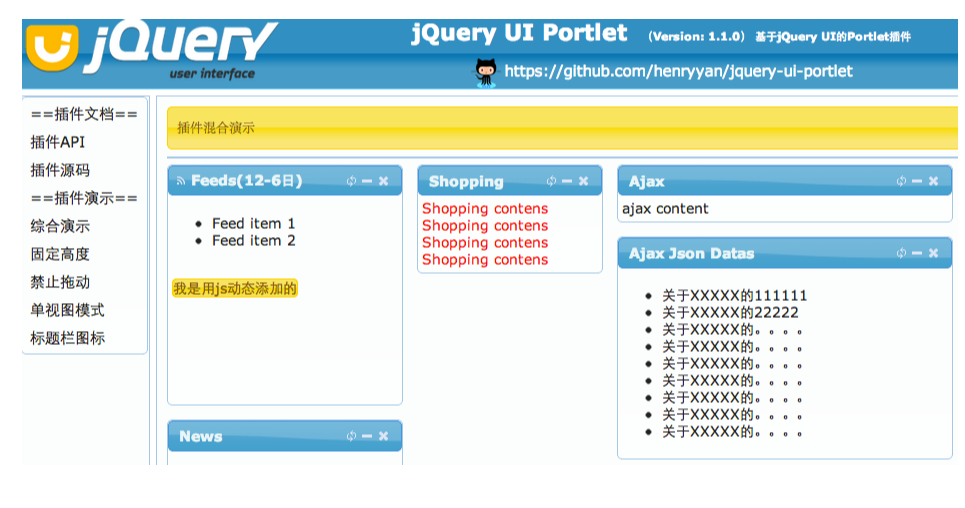The image size is (965, 508).
Task: Close the News portlet
Action: (383, 436)
